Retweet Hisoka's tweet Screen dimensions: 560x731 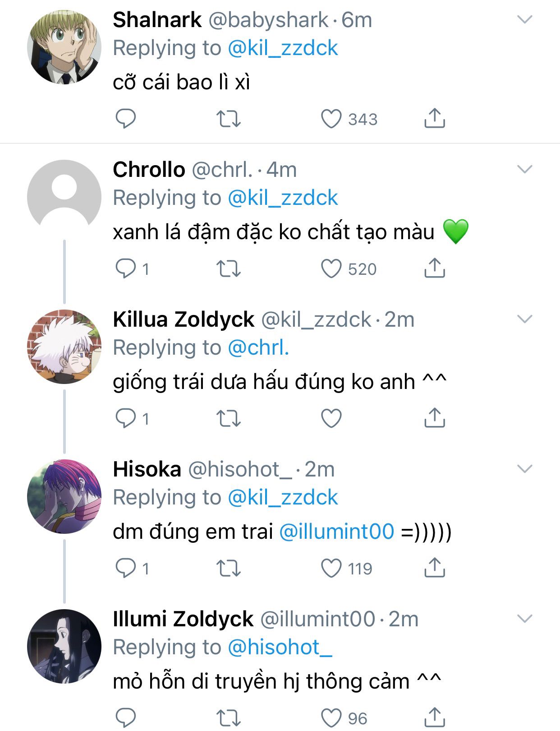click(x=229, y=568)
